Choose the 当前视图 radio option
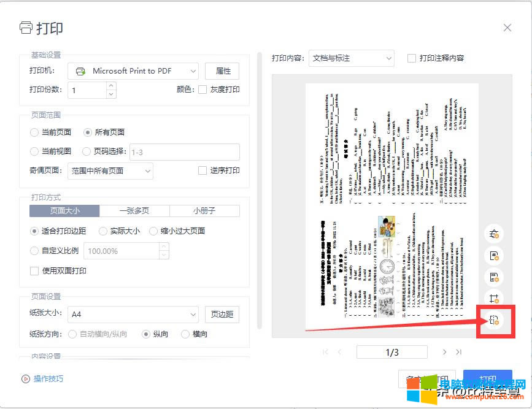This screenshot has height=409, width=532. pos(34,151)
